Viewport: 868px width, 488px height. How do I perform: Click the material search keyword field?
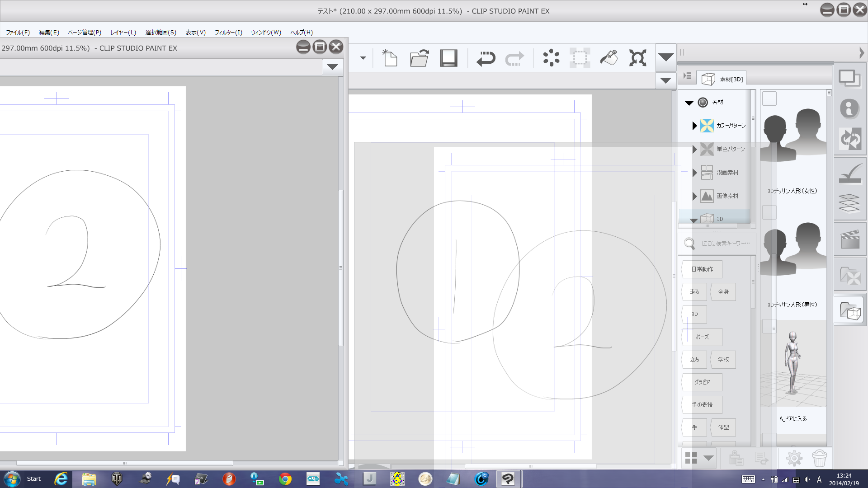point(725,244)
